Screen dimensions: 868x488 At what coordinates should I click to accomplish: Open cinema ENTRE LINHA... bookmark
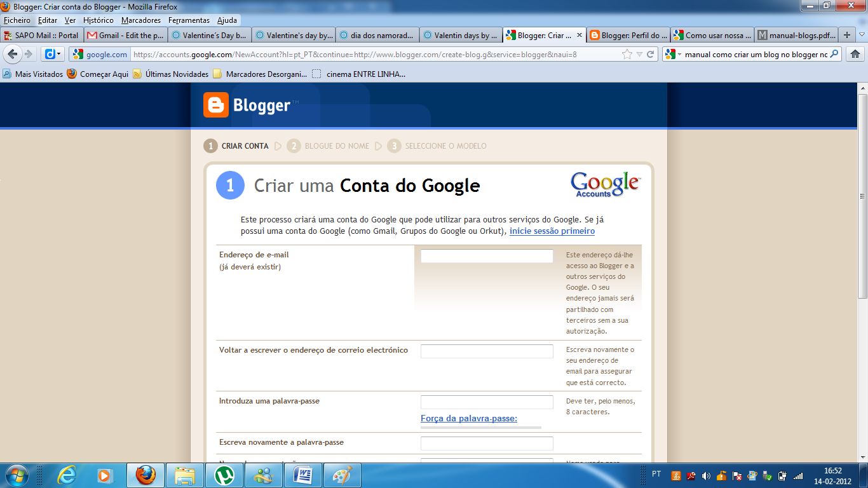coord(359,74)
